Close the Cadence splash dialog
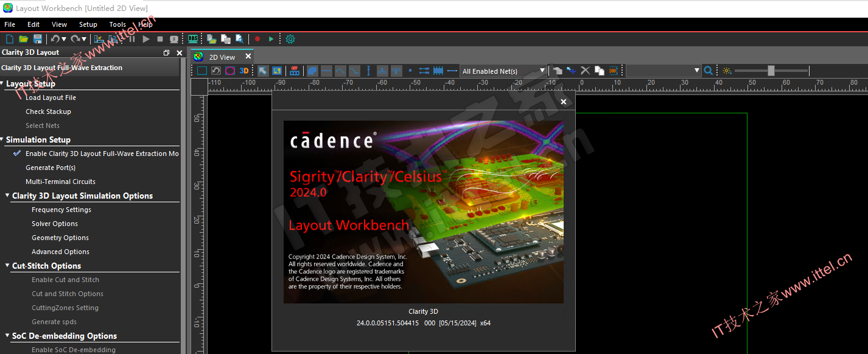868x354 pixels. pos(564,102)
